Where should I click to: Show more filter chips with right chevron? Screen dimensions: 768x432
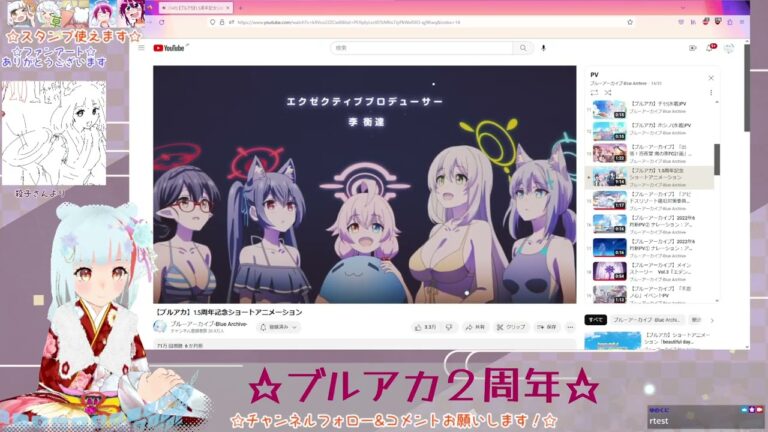click(x=712, y=320)
